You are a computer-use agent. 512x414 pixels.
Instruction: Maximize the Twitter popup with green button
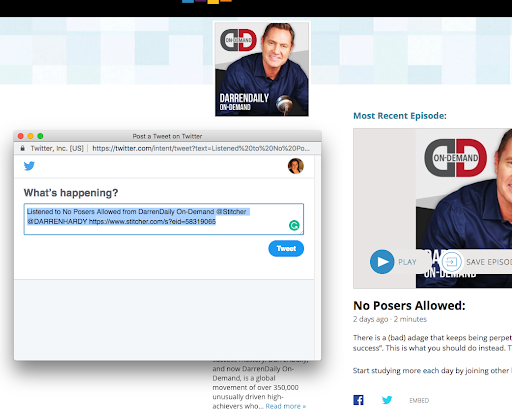tap(40, 136)
